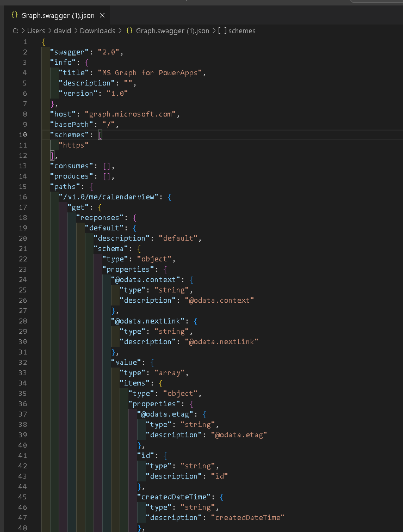Select the Graph.swagger (1).json editor tab
The image size is (403, 532).
57,16
